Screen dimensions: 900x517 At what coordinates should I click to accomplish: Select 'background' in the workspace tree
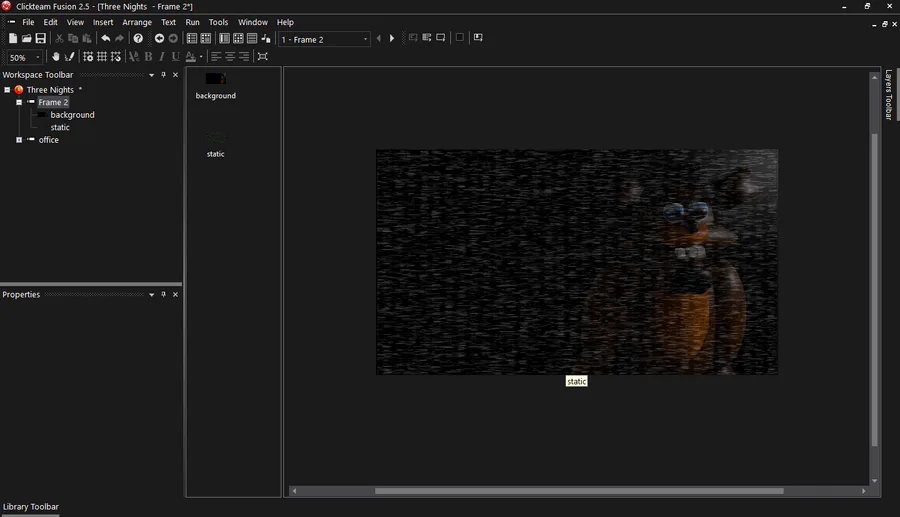[x=72, y=115]
